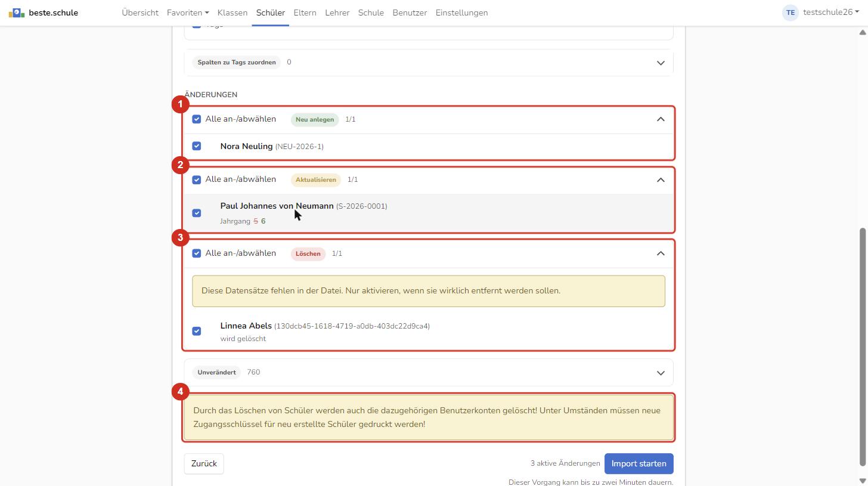Click the name Linnea Abels
868x486 pixels.
click(246, 326)
